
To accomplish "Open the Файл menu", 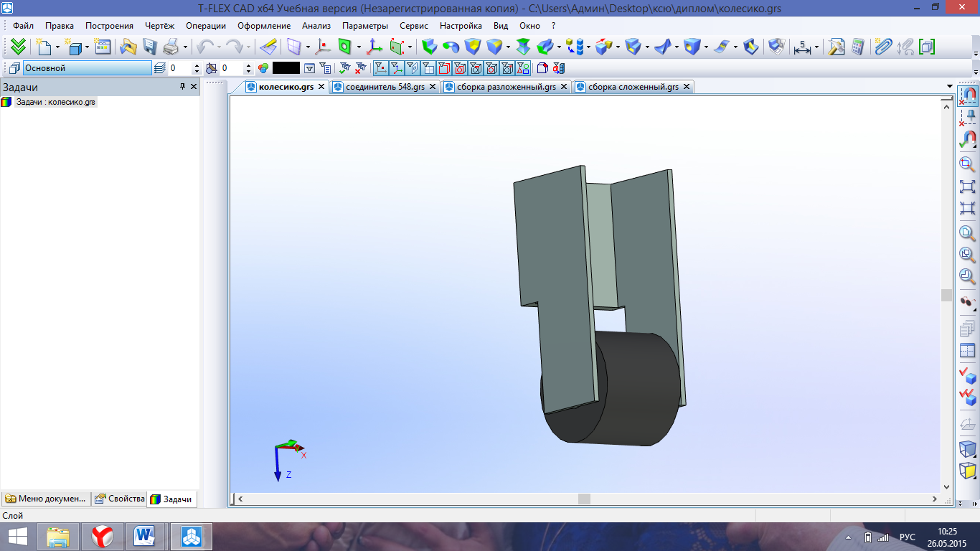I will tap(24, 26).
